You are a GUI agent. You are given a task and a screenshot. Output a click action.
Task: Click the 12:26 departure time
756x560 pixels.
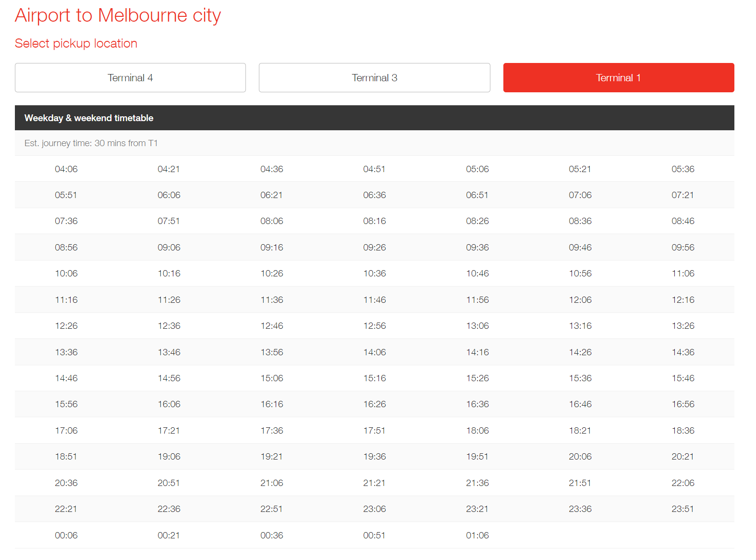tap(66, 326)
